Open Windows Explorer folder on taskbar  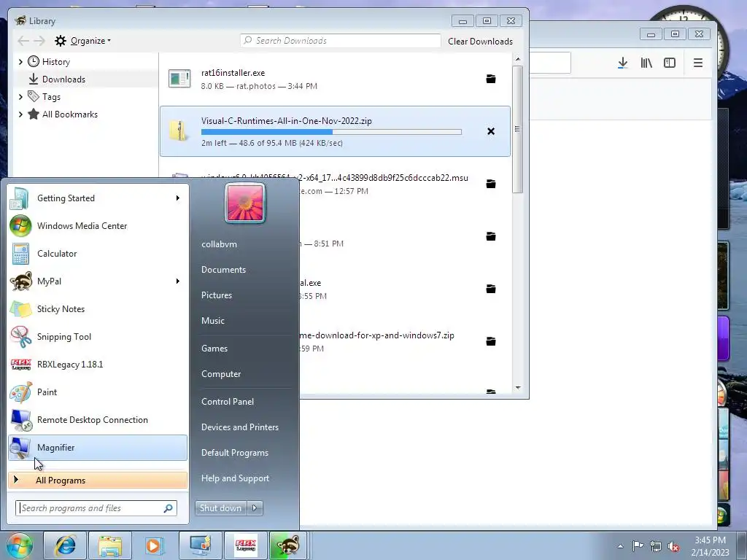[109, 545]
